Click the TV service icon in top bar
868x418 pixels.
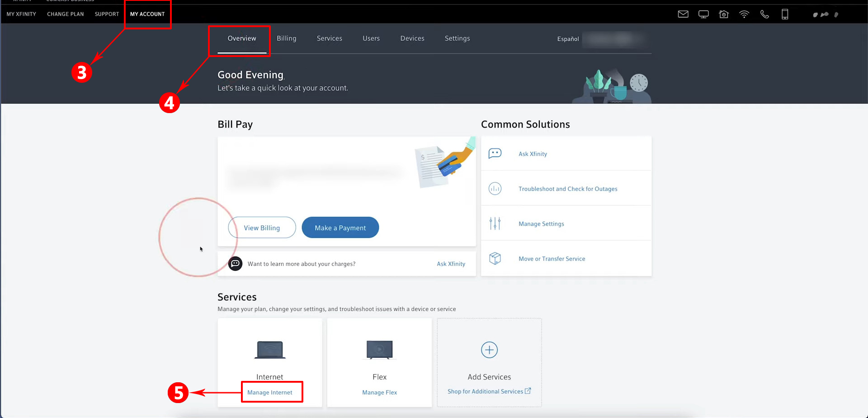tap(703, 14)
